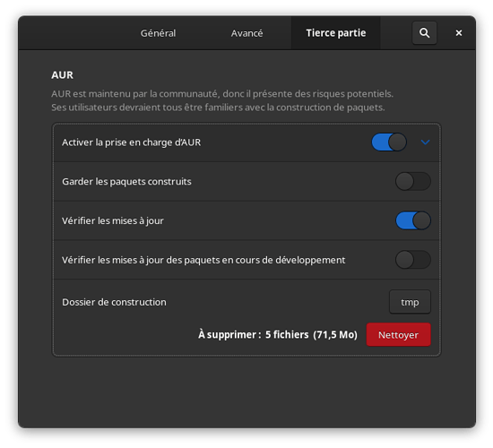Click the Garder les paquets construits label
This screenshot has width=493, height=448.
[x=126, y=181]
